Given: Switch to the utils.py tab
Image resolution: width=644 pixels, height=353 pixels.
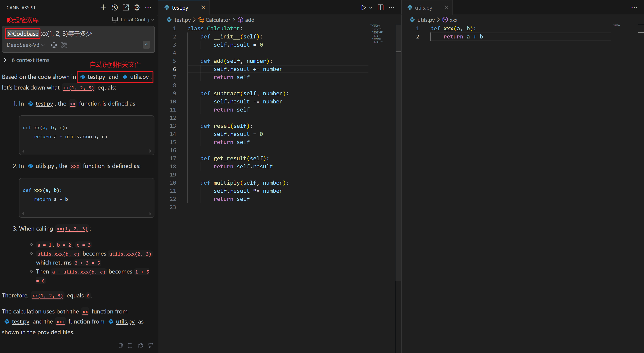Looking at the screenshot, I should [424, 7].
